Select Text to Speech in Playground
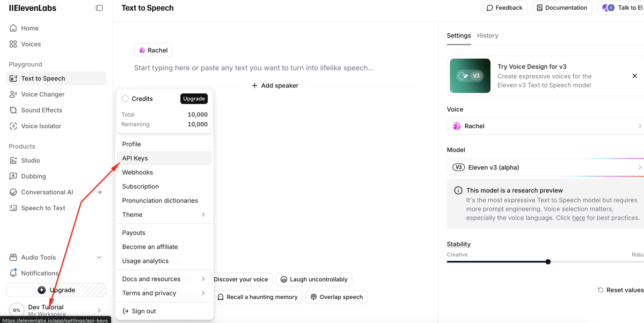Viewport: 644px width, 323px height. pyautogui.click(x=56, y=78)
